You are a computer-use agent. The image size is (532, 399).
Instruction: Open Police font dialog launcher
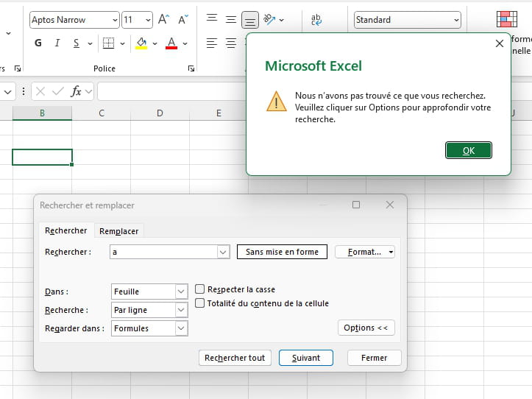191,68
